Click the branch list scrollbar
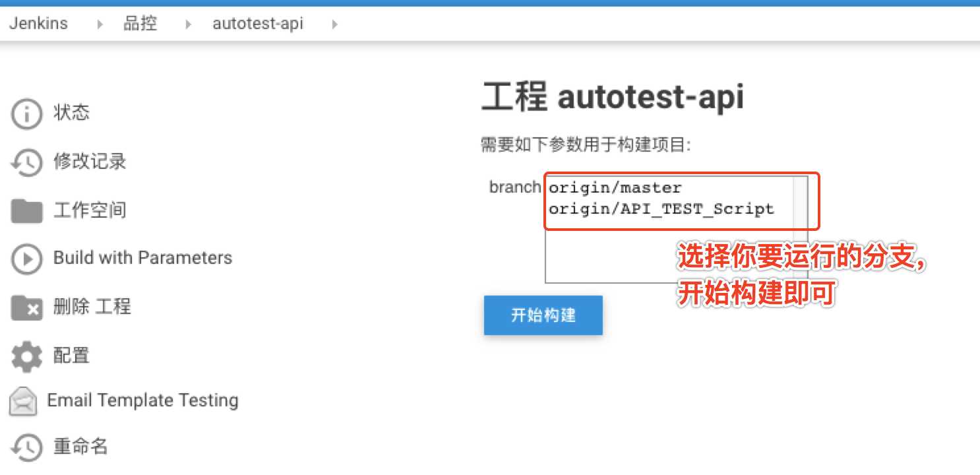The width and height of the screenshot is (980, 475). [799, 229]
